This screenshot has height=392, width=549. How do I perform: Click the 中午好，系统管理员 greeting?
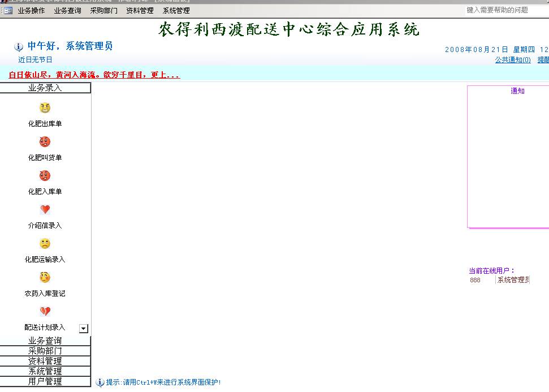tap(70, 46)
